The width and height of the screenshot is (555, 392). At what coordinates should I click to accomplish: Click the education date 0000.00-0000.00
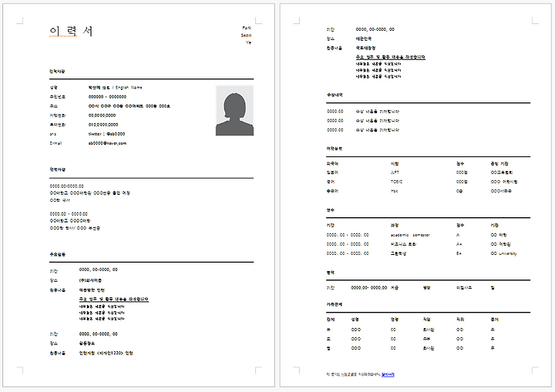(66, 186)
